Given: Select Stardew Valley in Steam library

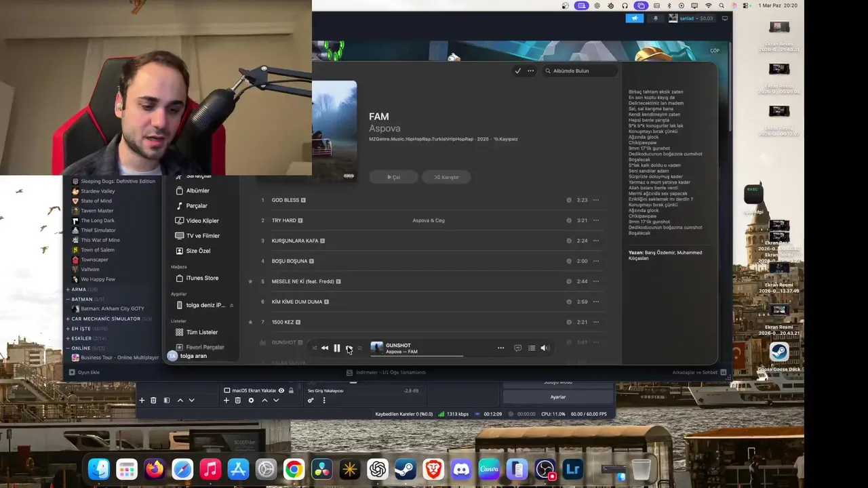Looking at the screenshot, I should coord(98,191).
